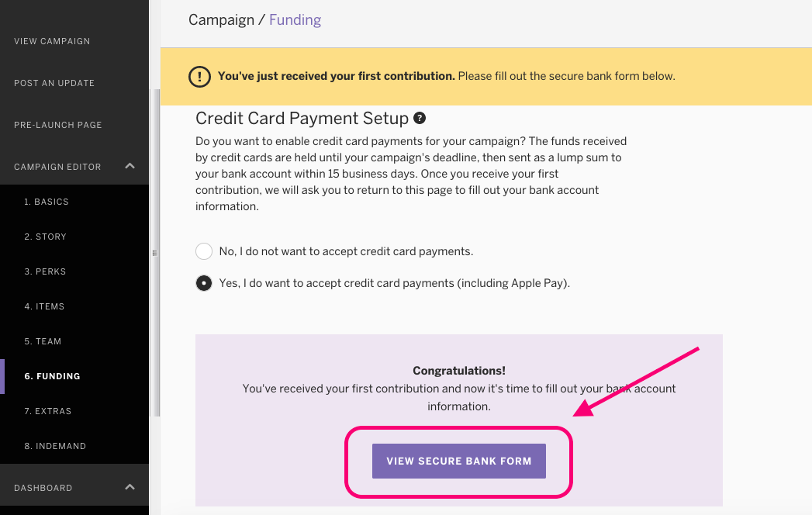Viewport: 812px width, 515px height.
Task: Open the 5. Team step
Action: [x=43, y=341]
